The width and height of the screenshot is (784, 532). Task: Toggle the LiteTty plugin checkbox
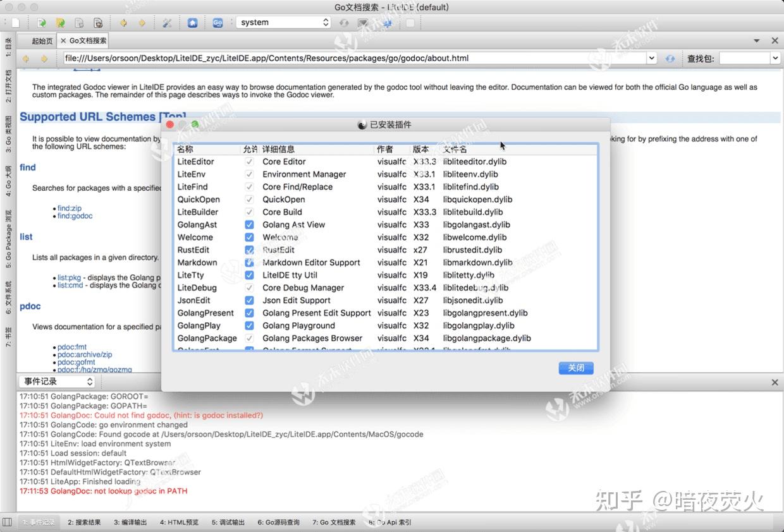pos(249,275)
